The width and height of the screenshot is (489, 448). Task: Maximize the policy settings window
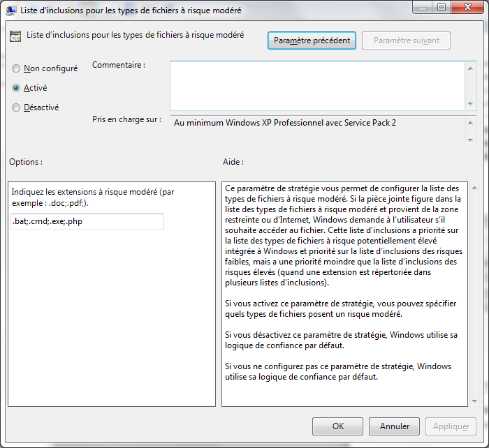pyautogui.click(x=441, y=8)
